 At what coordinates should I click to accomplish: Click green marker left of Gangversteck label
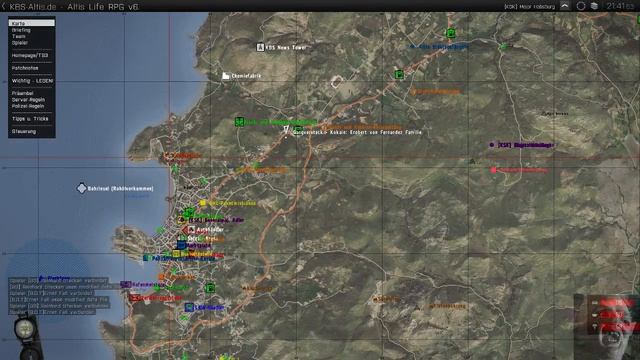tap(240, 122)
